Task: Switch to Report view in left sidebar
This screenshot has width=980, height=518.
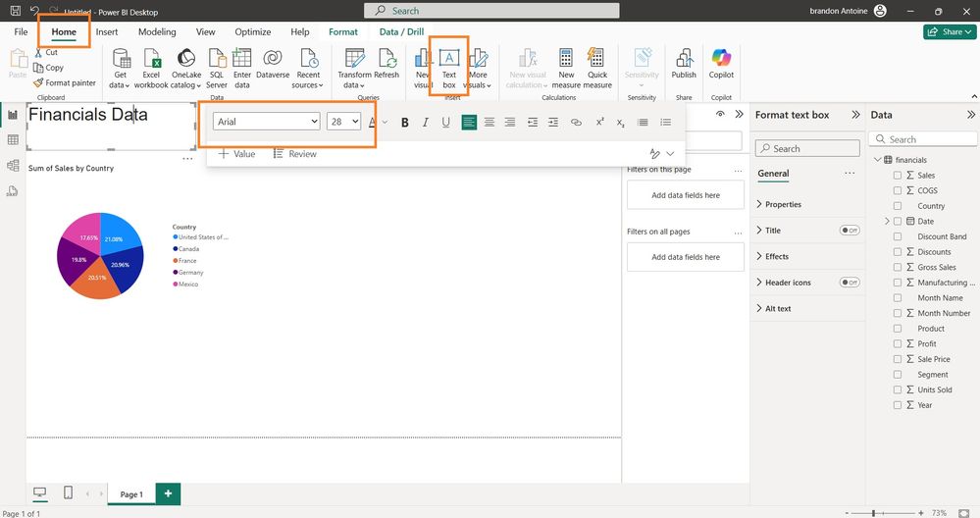Action: click(x=13, y=115)
